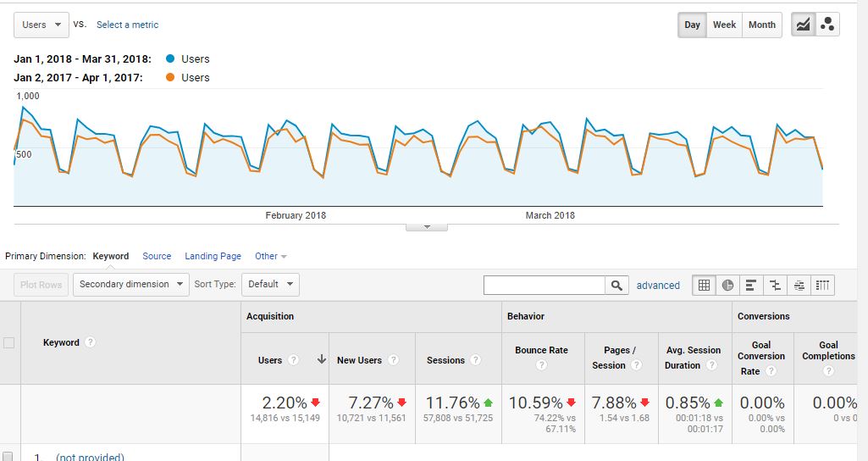Image resolution: width=868 pixels, height=461 pixels.
Task: Click the Select a metric link
Action: [127, 25]
